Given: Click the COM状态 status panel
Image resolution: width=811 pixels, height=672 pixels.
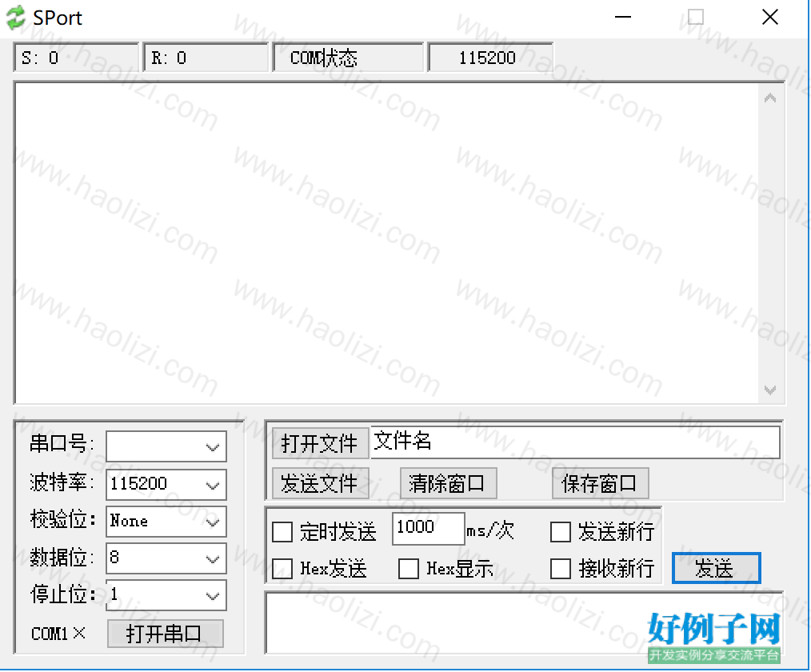Looking at the screenshot, I should coord(348,58).
